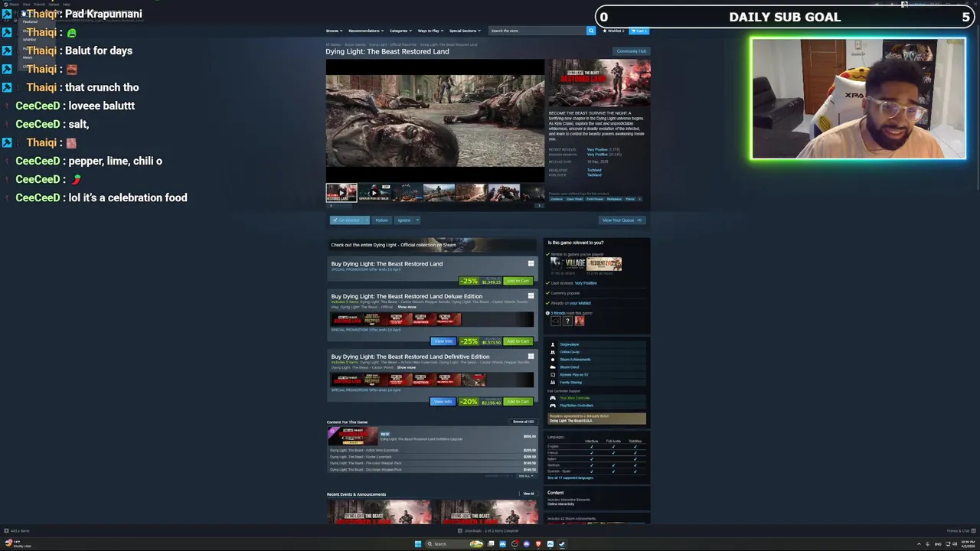Open the Recommendations dropdown menu
The width and height of the screenshot is (980, 551).
tap(366, 31)
